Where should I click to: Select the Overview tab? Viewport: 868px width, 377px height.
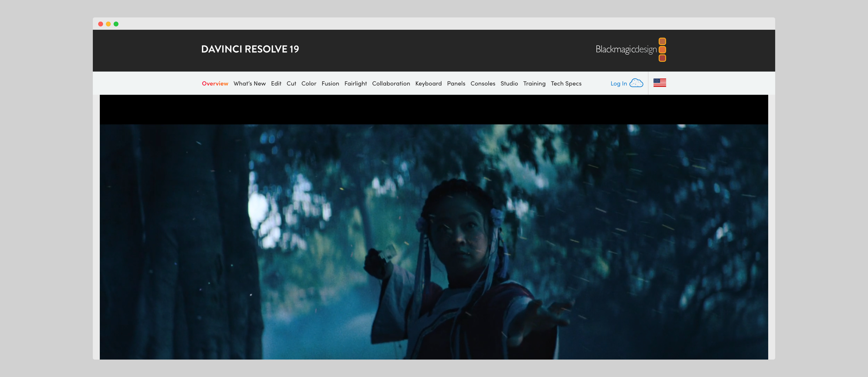pyautogui.click(x=215, y=83)
